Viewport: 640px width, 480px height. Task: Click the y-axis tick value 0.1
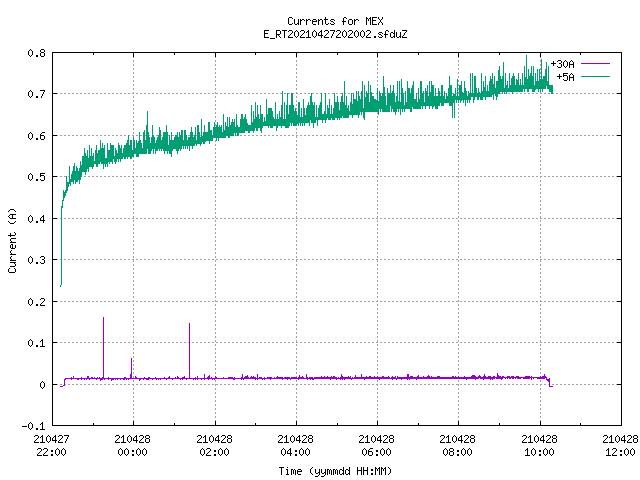[36, 343]
